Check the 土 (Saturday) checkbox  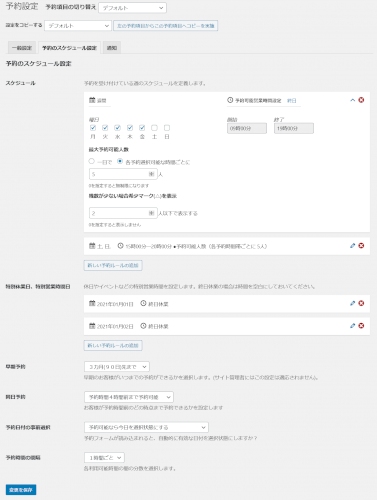154,128
